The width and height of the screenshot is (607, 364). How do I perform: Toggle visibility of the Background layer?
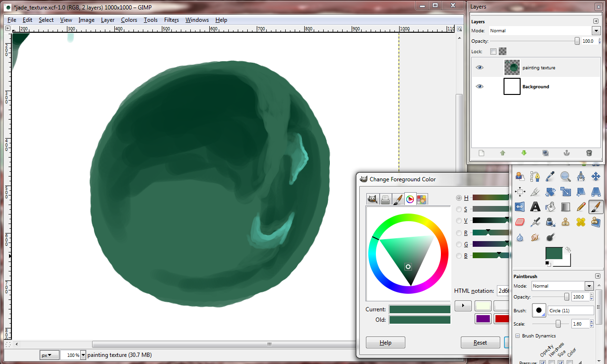479,87
